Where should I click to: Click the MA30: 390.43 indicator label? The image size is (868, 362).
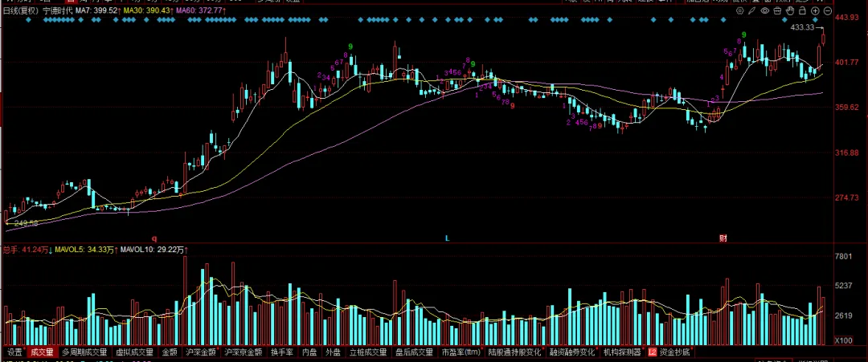click(147, 10)
